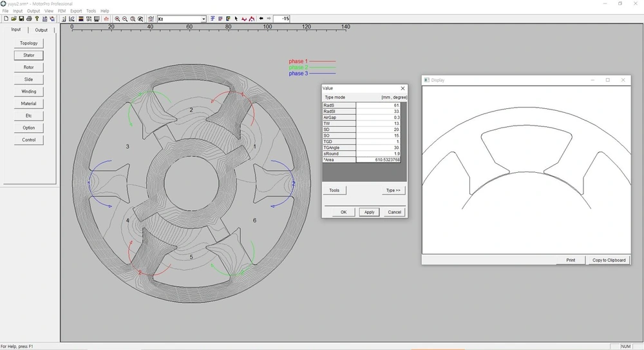Click the colored square icon left of pointer
This screenshot has height=350, width=644.
(228, 19)
